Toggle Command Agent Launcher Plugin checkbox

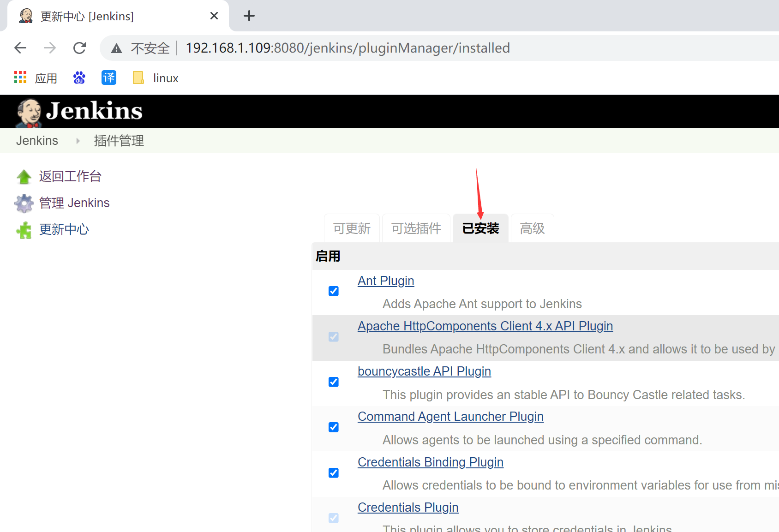(334, 427)
